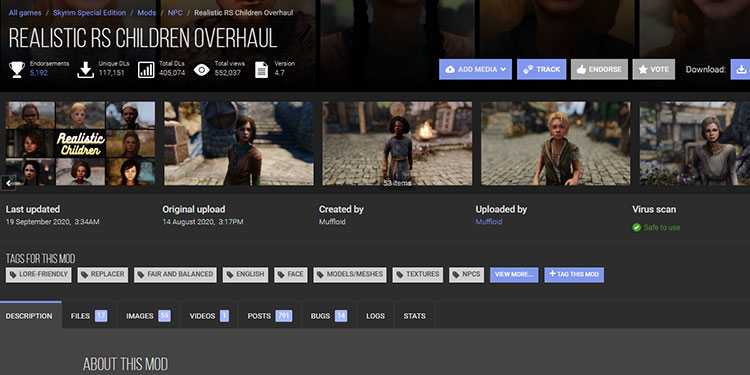This screenshot has height=375, width=750.
Task: Open the thumbnail of blonde child on street
Action: coord(556,143)
